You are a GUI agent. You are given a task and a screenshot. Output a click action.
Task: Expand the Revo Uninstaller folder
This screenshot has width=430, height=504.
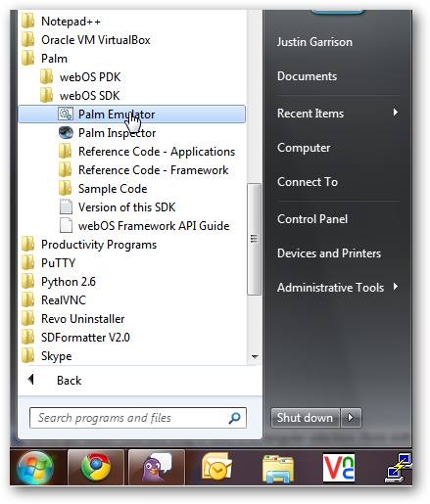(x=72, y=319)
